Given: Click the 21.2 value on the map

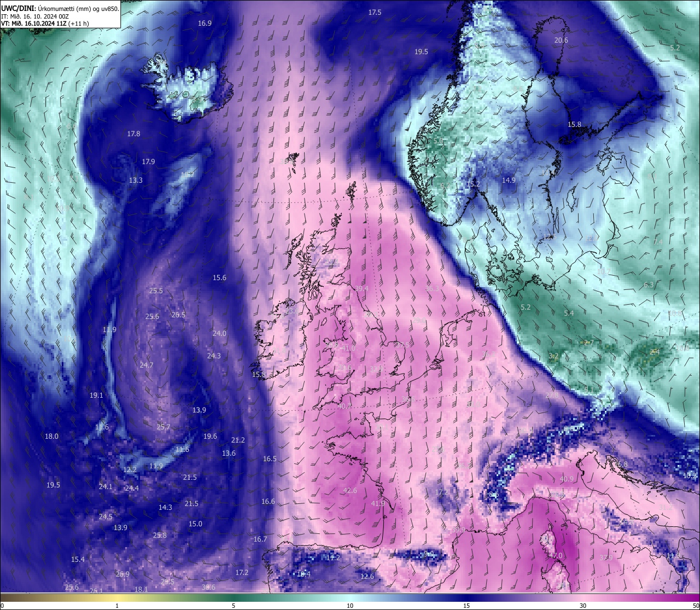Looking at the screenshot, I should [x=238, y=440].
